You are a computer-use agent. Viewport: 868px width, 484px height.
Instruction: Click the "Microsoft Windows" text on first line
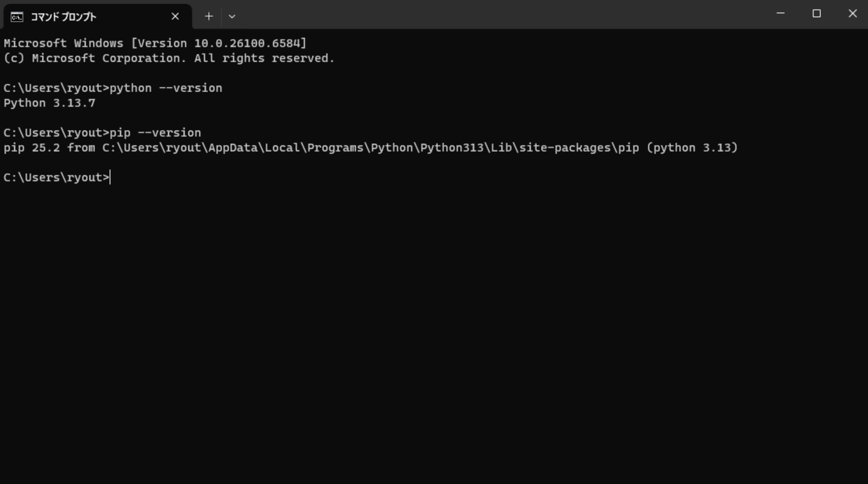pos(63,43)
